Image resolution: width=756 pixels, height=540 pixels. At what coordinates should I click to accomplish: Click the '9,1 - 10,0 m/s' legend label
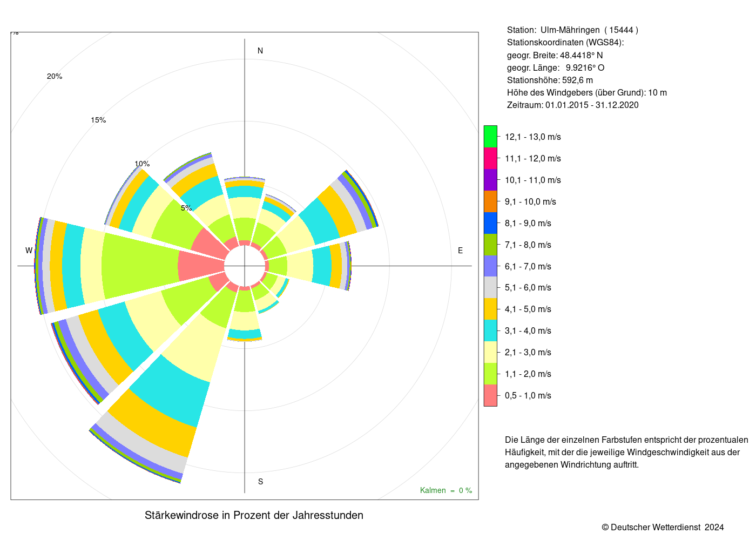[530, 201]
